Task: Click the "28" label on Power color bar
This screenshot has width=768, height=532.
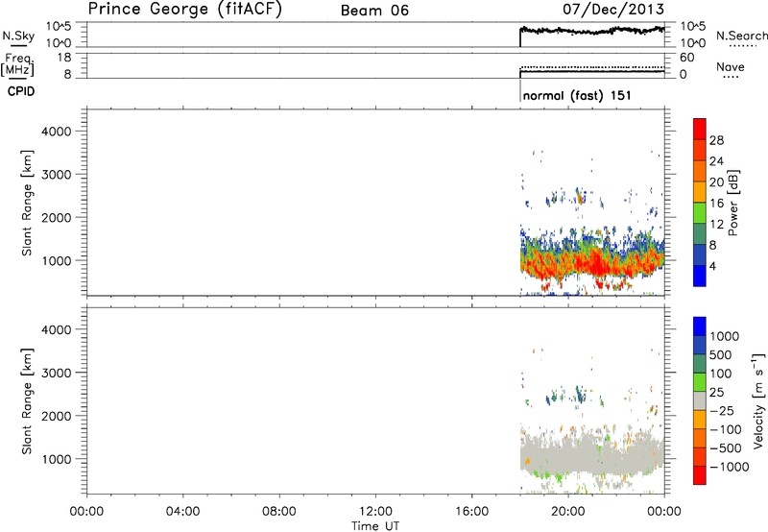Action: pyautogui.click(x=716, y=140)
